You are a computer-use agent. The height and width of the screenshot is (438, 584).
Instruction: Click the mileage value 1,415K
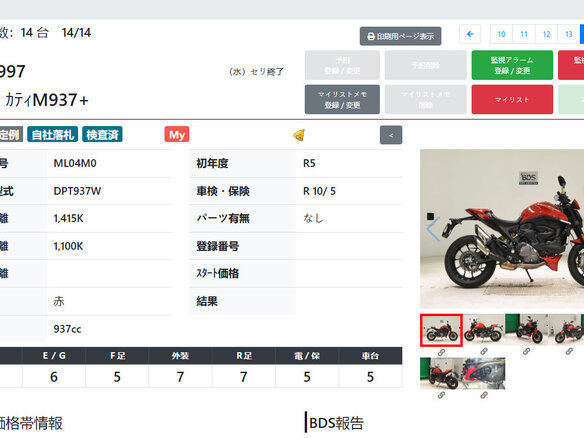click(x=68, y=218)
